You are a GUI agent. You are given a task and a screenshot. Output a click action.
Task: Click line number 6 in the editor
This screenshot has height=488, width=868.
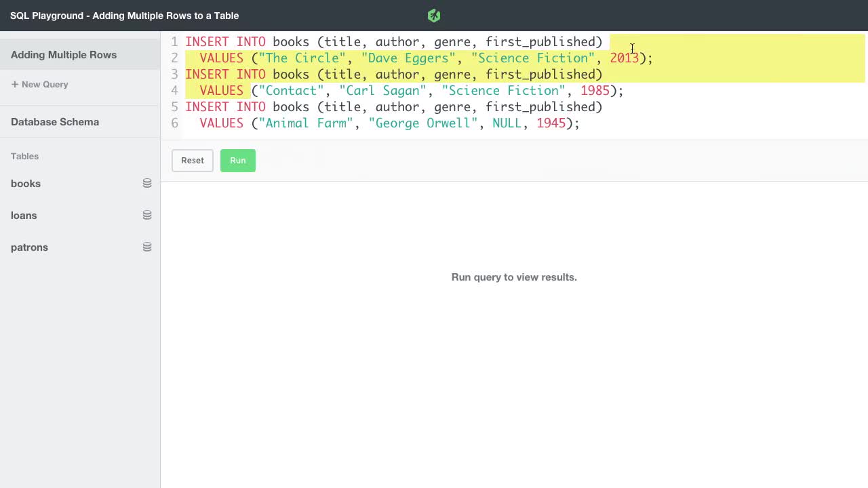tap(174, 123)
